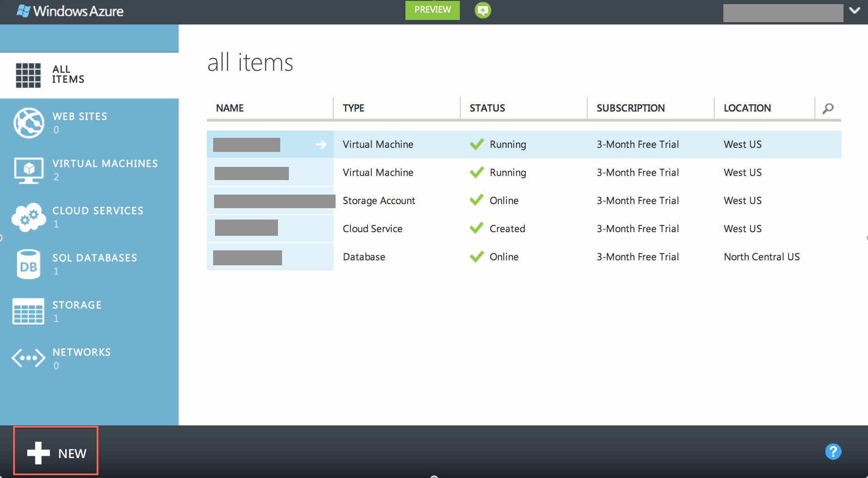This screenshot has height=478, width=868.
Task: Open the SQL DATABASES section
Action: click(95, 258)
